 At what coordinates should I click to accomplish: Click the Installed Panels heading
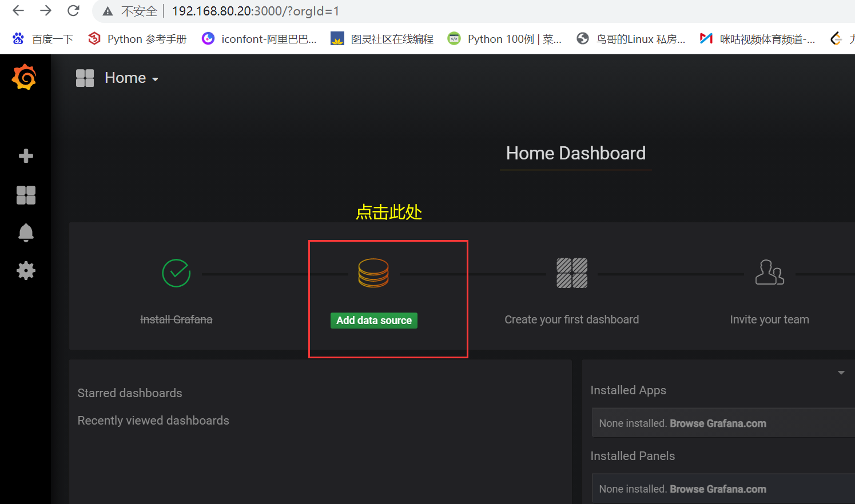point(633,456)
